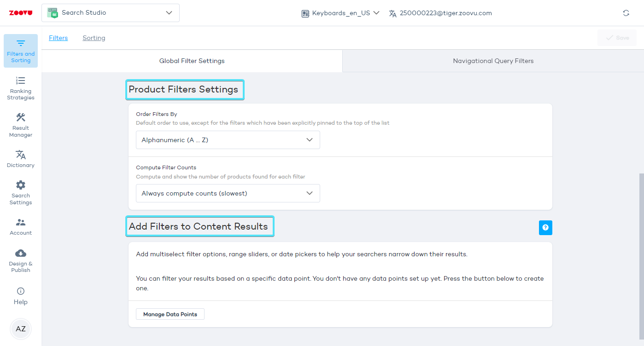This screenshot has height=346, width=644.
Task: Change the Compute Filter Counts dropdown
Action: 228,193
